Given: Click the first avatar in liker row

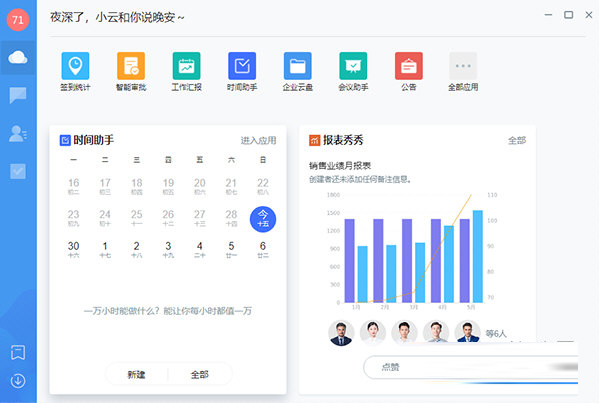Looking at the screenshot, I should [341, 333].
